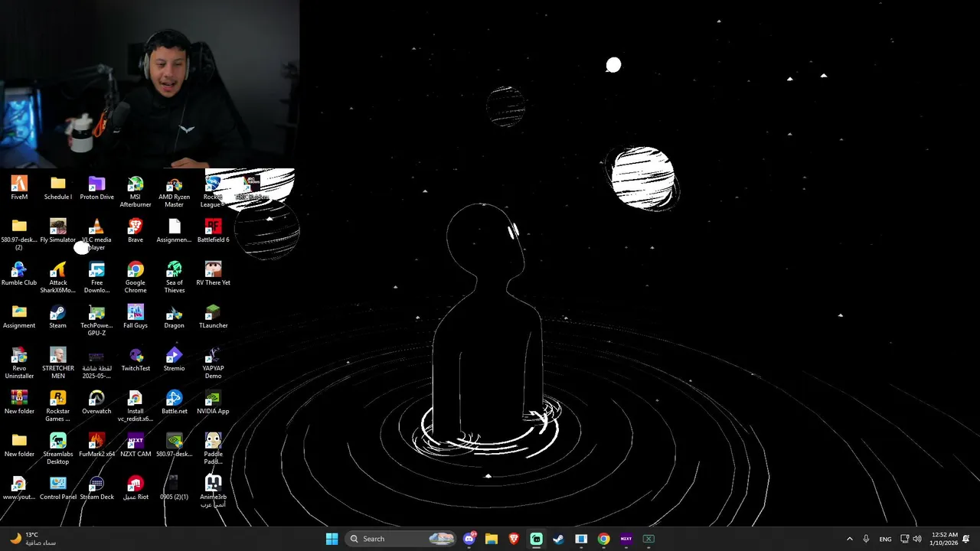Open the Rocket League shortcut
This screenshot has width=980, height=551.
[213, 192]
